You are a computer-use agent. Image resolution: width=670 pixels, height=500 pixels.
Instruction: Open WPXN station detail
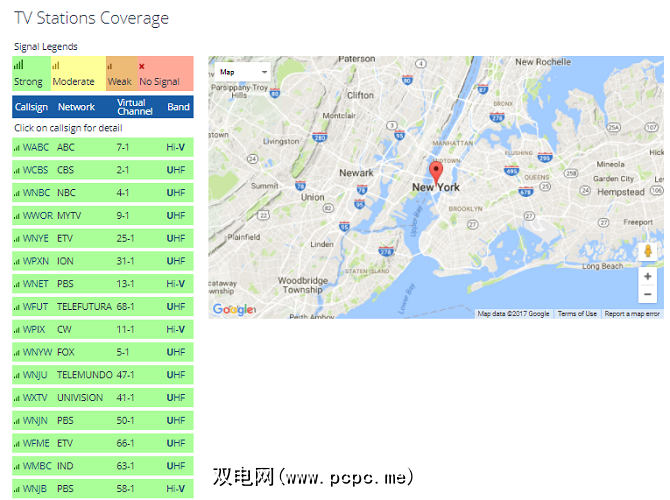click(36, 261)
